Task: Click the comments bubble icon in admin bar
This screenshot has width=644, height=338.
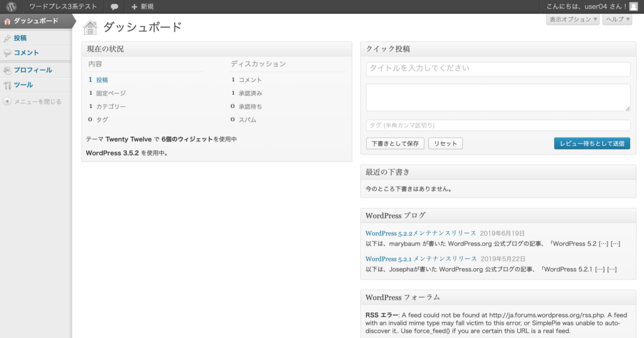Action: click(x=114, y=7)
